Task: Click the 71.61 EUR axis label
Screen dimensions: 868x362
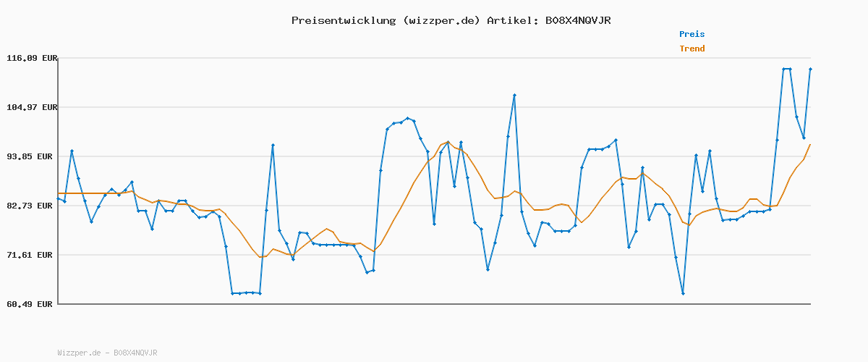Action: (33, 255)
